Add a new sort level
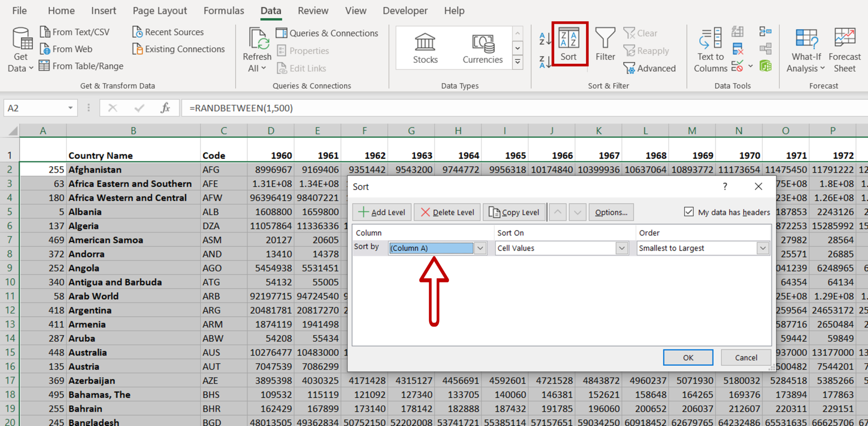Screen dimensions: 868x426 pos(381,212)
